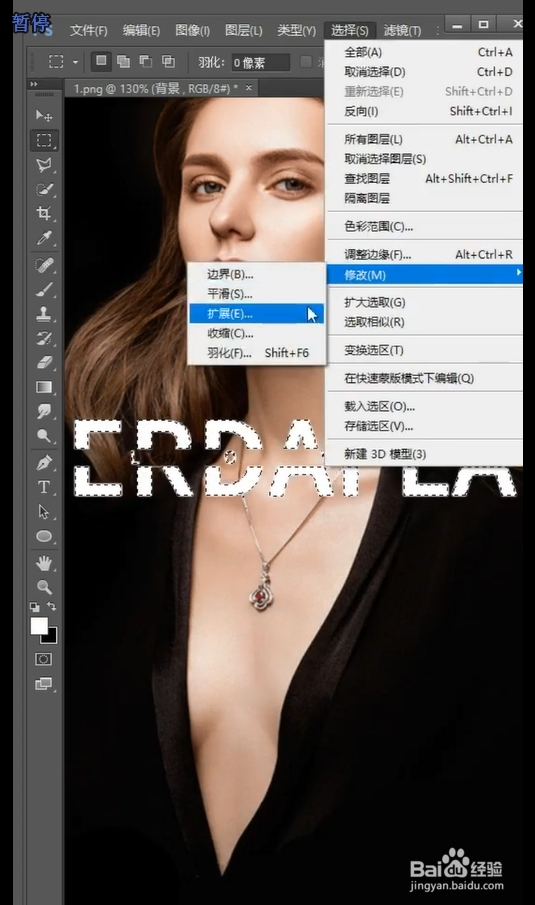This screenshot has height=905, width=535.
Task: Swap foreground and background colors
Action: coord(52,606)
